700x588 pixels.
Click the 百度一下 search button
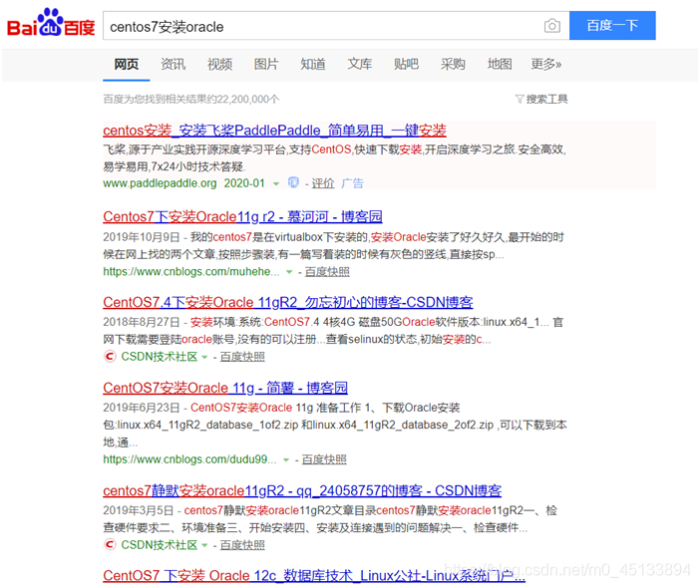pos(612,26)
